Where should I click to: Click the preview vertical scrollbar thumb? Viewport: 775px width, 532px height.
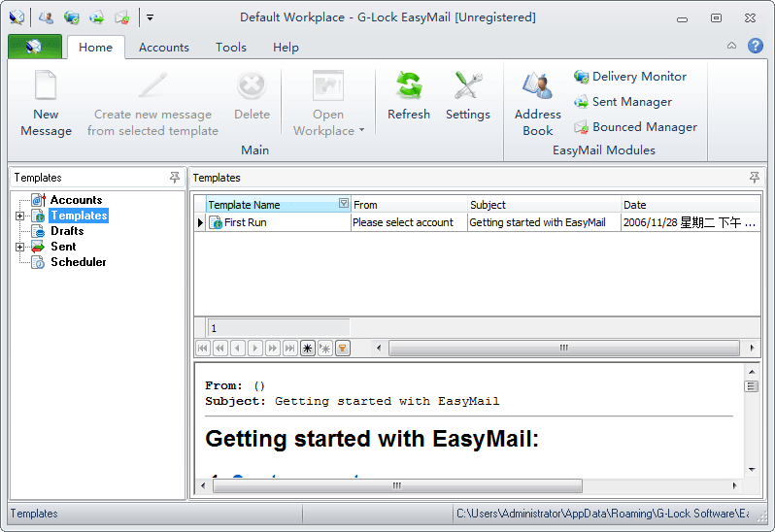tap(752, 386)
